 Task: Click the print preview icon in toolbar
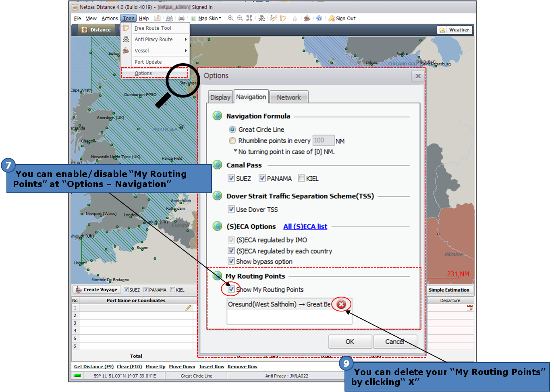coord(170,18)
